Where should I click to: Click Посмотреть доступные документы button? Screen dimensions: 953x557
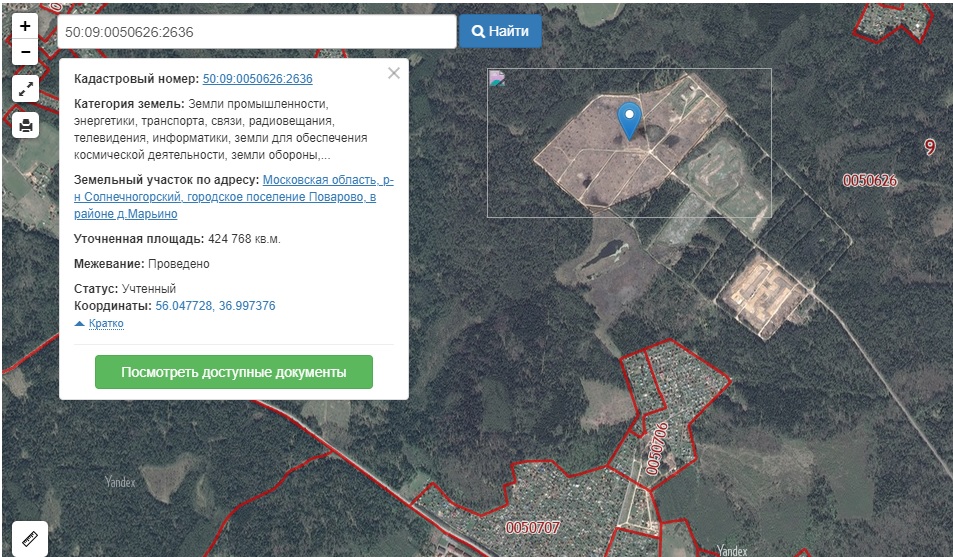coord(234,372)
